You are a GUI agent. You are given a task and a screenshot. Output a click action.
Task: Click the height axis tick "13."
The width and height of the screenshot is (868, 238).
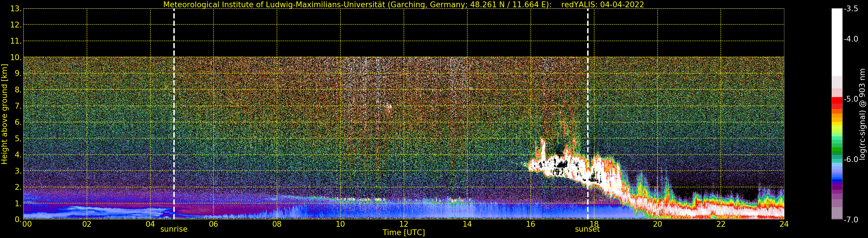pos(16,9)
